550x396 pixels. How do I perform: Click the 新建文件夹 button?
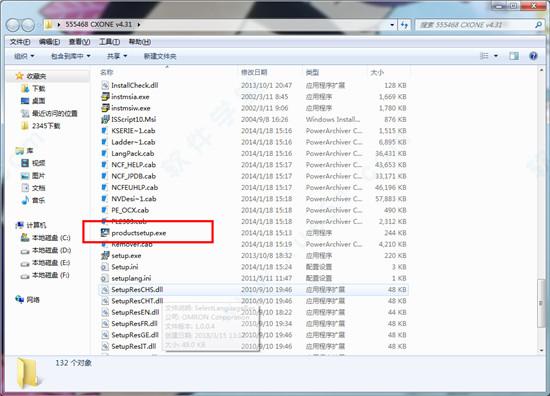160,56
